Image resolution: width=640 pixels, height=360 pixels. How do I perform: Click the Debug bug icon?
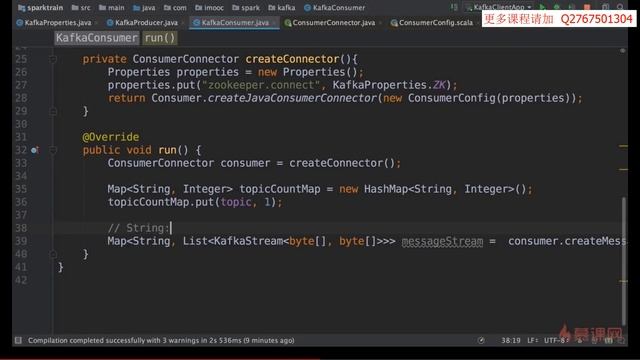tap(557, 7)
